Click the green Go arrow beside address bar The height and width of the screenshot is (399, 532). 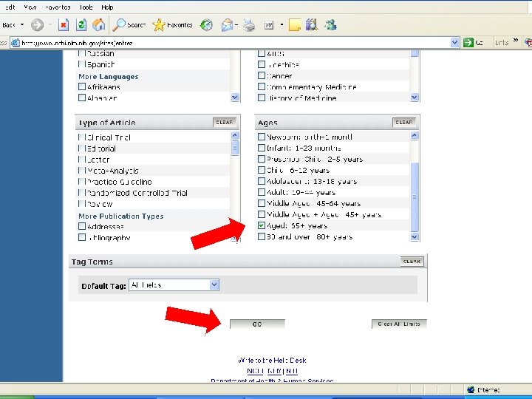coord(468,42)
